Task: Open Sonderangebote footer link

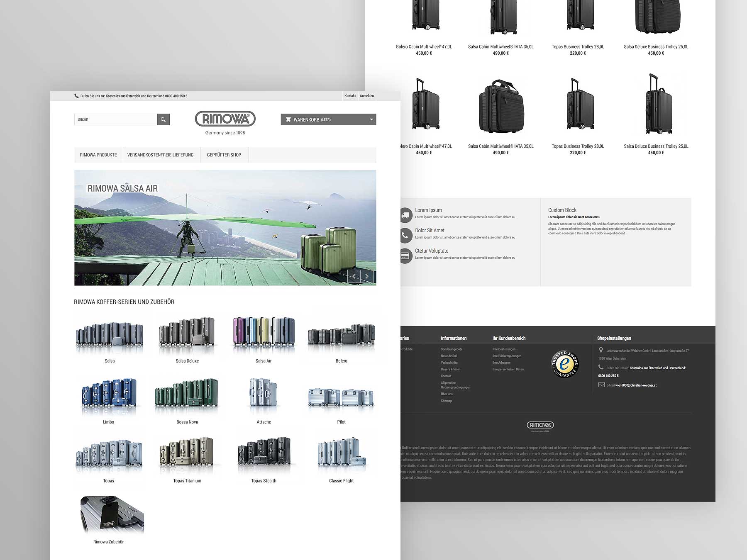Action: pyautogui.click(x=452, y=349)
